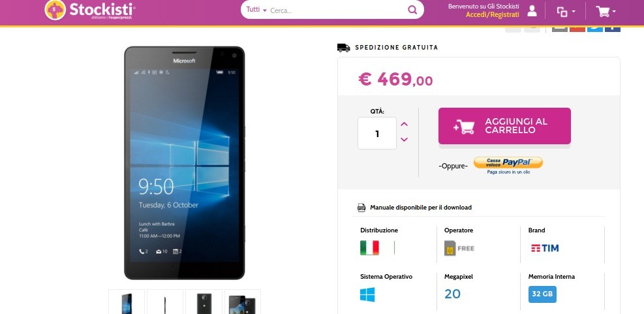
Task: Focus the Cerca search field
Action: point(337,10)
